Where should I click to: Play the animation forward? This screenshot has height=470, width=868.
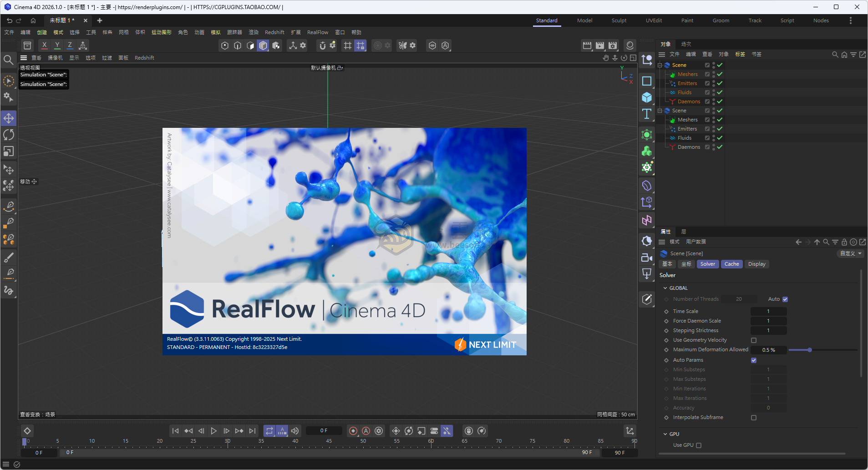pyautogui.click(x=213, y=431)
